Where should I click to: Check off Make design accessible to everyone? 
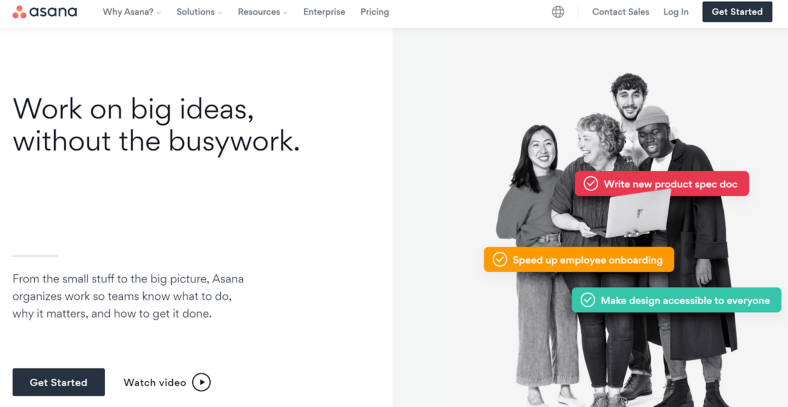(587, 300)
